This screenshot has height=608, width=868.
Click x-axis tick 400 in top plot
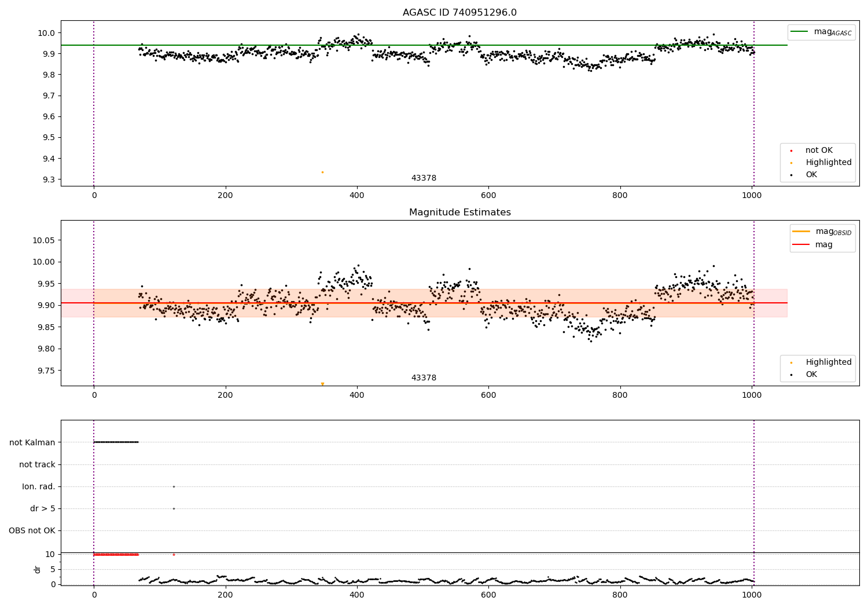pyautogui.click(x=357, y=196)
